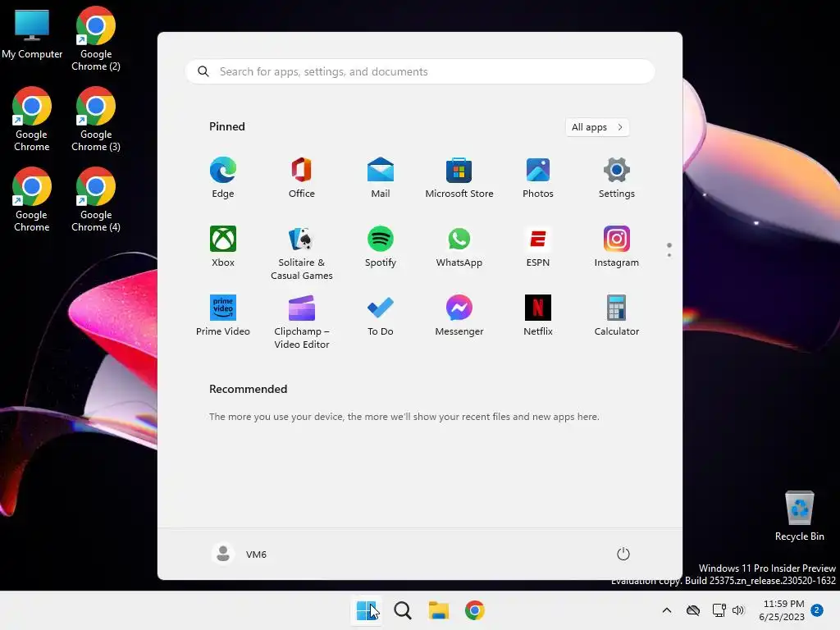
Task: Launch the ESPN app
Action: pyautogui.click(x=538, y=246)
